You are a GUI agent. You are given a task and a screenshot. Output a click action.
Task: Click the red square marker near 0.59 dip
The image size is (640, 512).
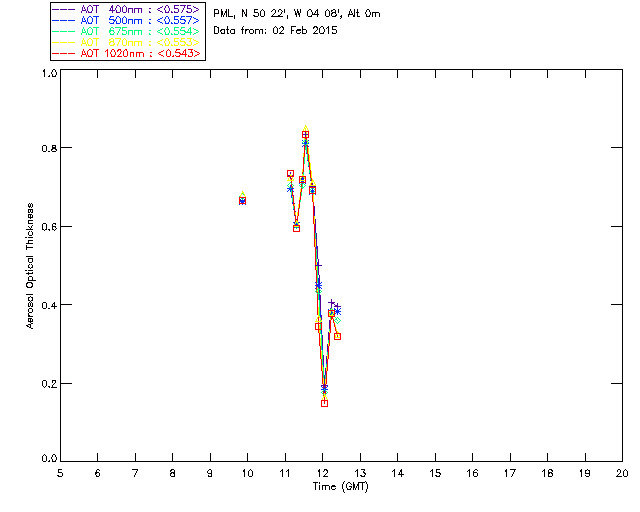tap(296, 228)
